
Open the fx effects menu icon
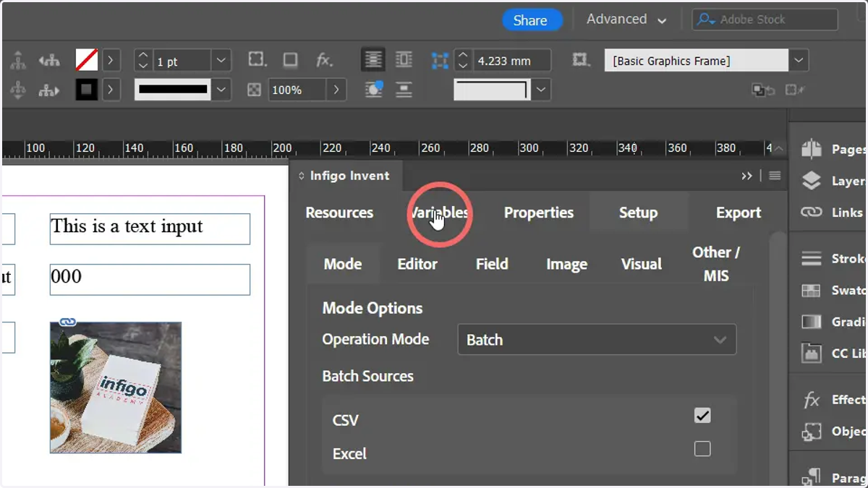click(325, 60)
